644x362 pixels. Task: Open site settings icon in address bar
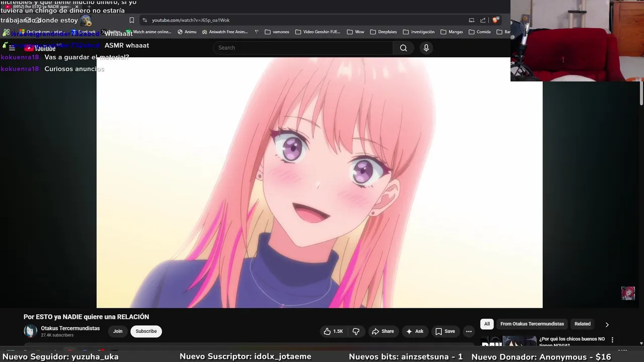[x=145, y=20]
